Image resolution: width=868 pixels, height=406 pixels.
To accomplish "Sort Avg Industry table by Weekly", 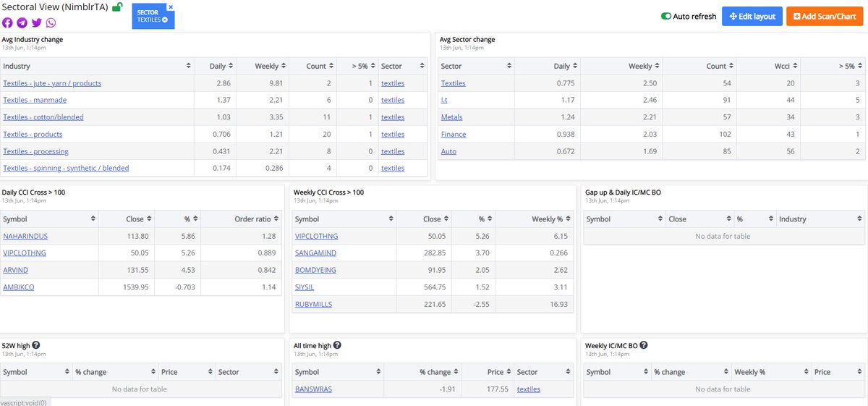I will click(263, 66).
